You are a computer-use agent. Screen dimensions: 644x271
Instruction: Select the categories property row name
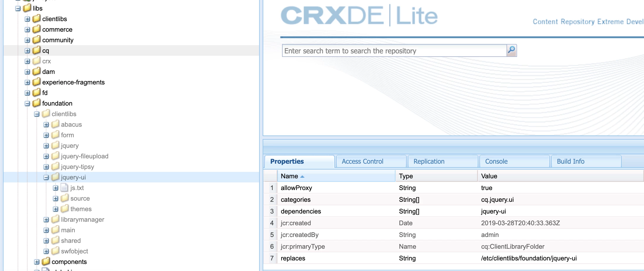click(296, 199)
